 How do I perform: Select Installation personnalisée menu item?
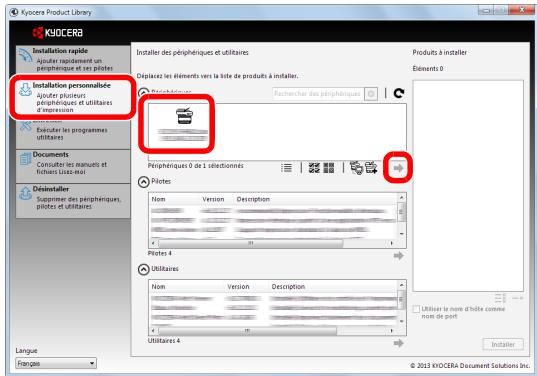pos(73,97)
